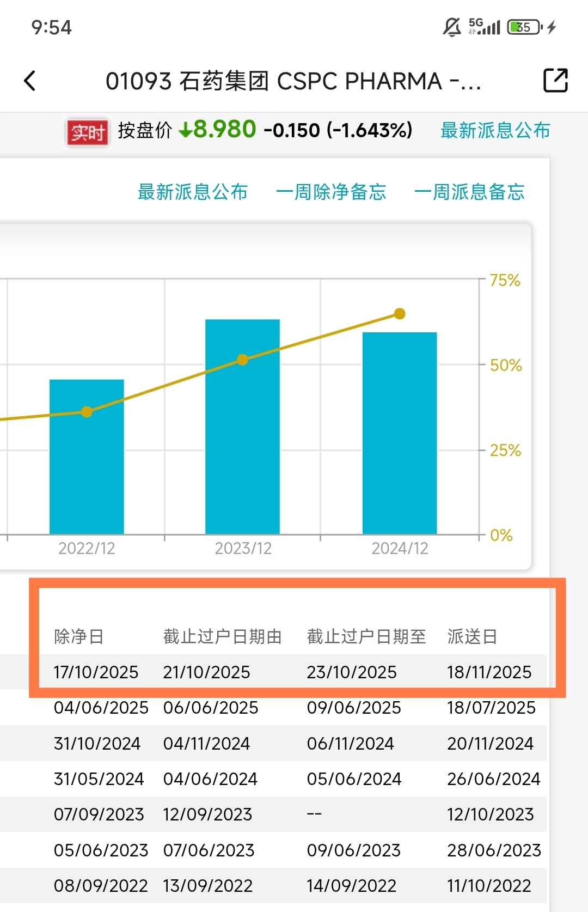Select the 2022/12 bar in chart
588x912 pixels.
tap(87, 457)
